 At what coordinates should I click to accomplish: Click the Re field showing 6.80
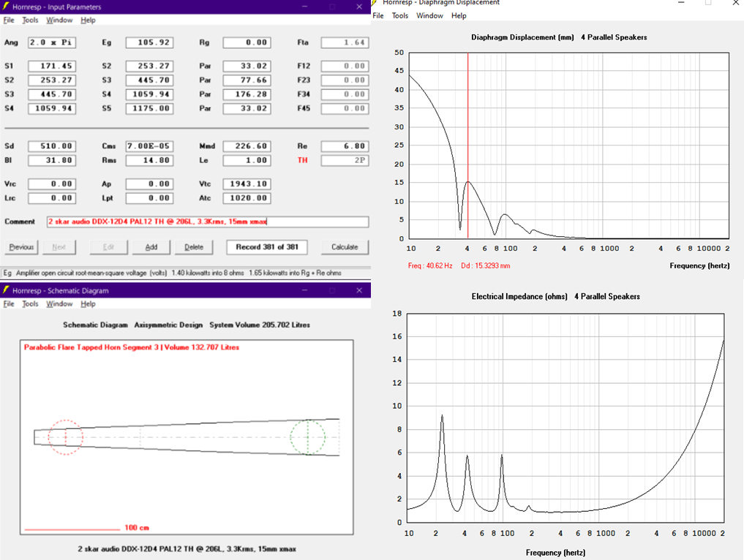coord(345,146)
